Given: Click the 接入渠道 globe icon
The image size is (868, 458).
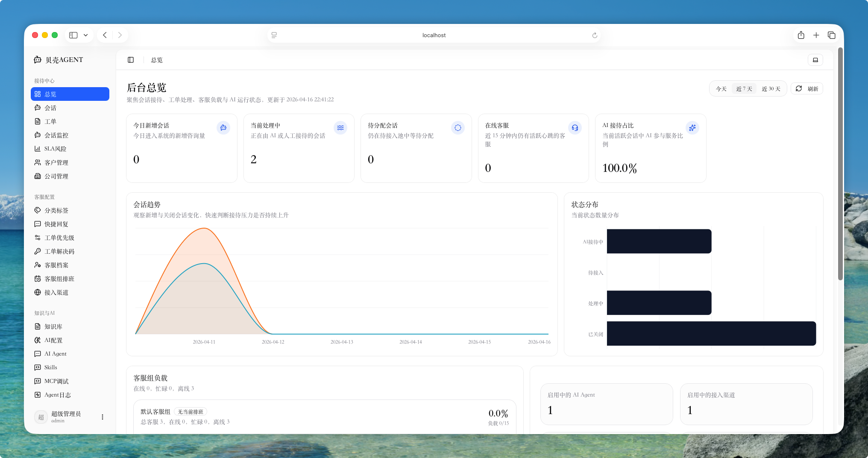Looking at the screenshot, I should (38, 292).
